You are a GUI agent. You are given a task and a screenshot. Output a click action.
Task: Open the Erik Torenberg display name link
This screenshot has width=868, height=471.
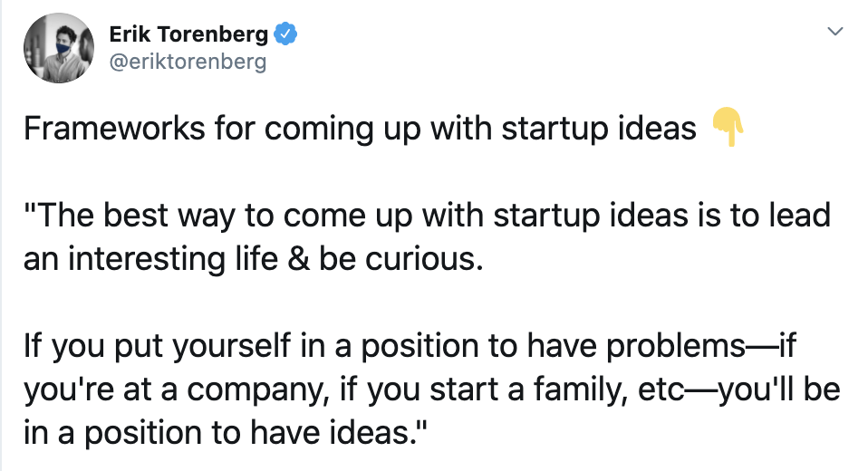(x=188, y=34)
